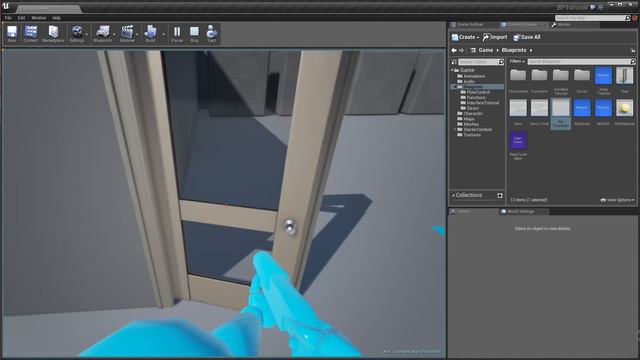Open Settings dropdown arrow
Viewport: 640px width, 360px height.
click(x=87, y=34)
